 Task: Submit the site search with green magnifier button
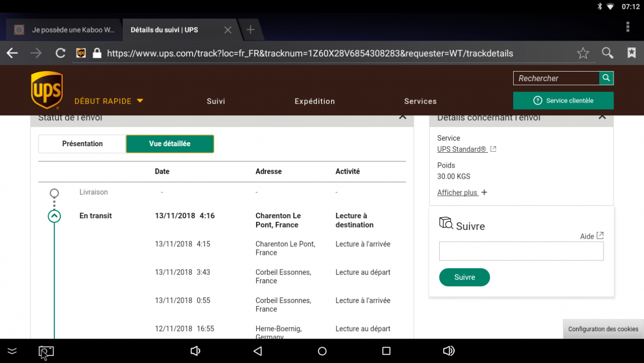pyautogui.click(x=606, y=78)
